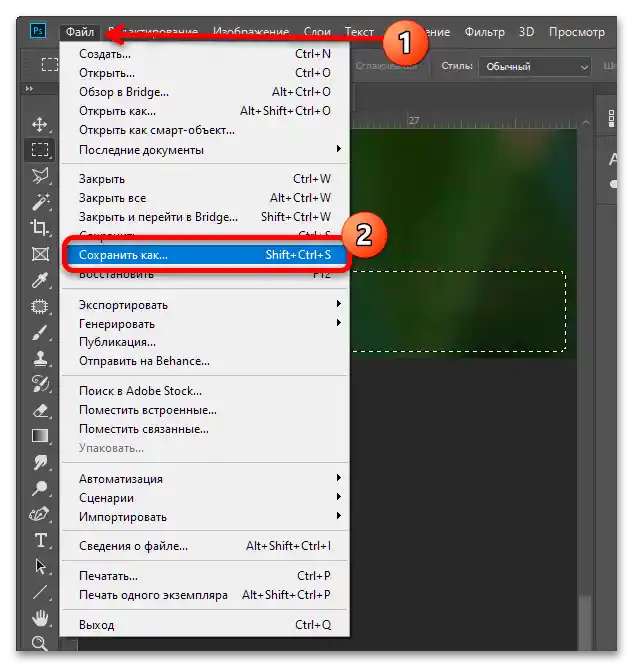This screenshot has height=667, width=633.
Task: Click the canvas vertical scrollbar up arrow
Action: click(586, 123)
